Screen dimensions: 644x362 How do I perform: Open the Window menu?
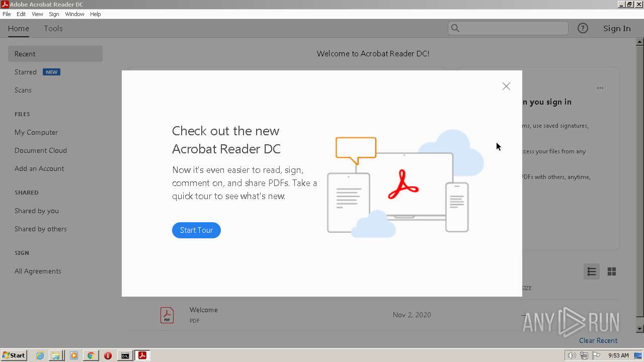point(74,14)
